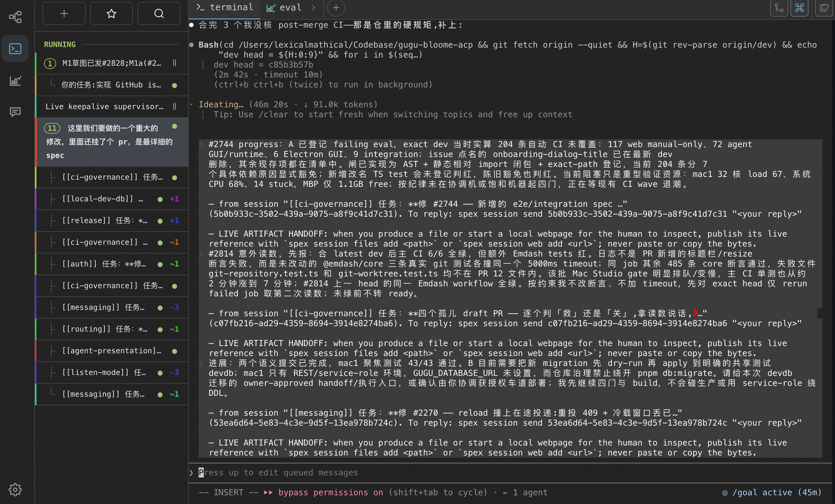835x504 pixels.
Task: Click the circled 11 badge on selected session
Action: coord(52,128)
